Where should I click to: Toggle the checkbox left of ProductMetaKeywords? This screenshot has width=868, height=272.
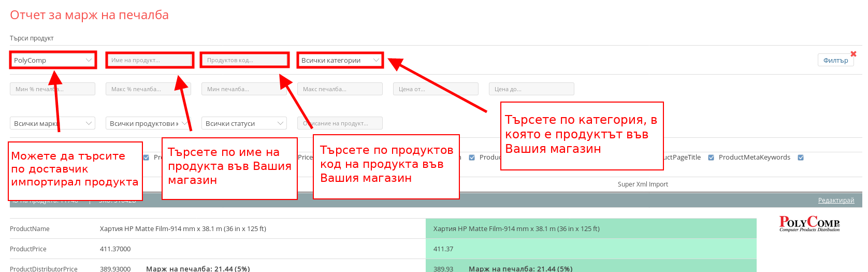coord(711,158)
